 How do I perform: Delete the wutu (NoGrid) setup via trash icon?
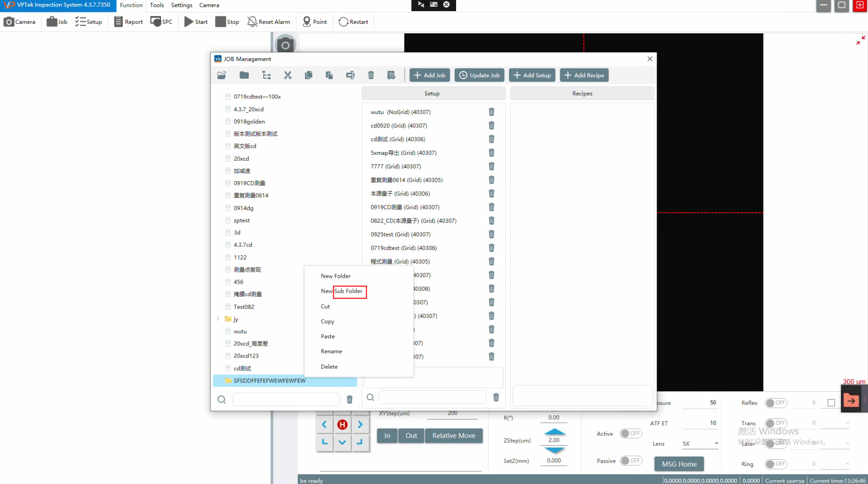pyautogui.click(x=491, y=112)
